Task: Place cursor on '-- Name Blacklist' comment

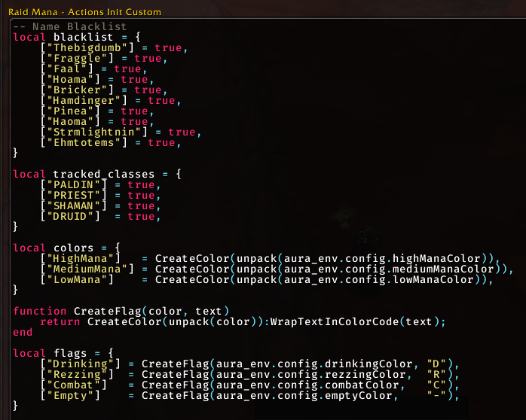Action: 69,26
